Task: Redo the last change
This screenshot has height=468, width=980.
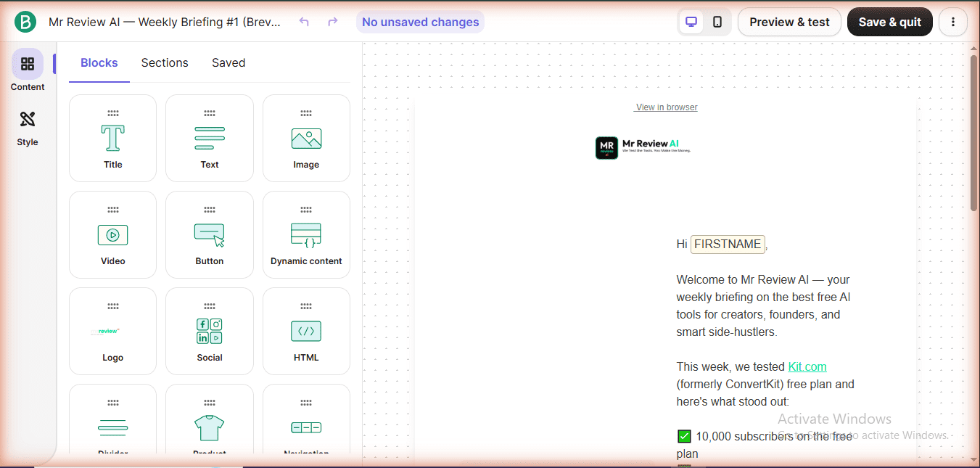Action: [332, 22]
